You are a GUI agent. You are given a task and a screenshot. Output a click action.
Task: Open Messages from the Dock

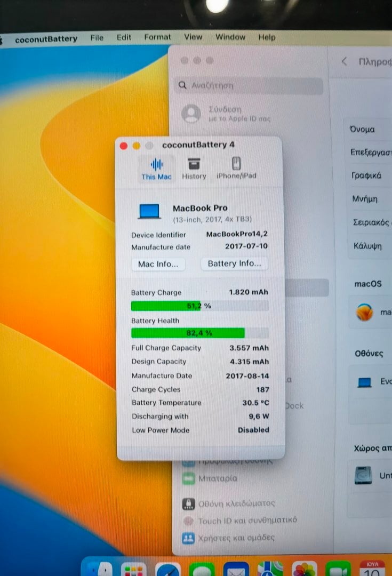[202, 569]
